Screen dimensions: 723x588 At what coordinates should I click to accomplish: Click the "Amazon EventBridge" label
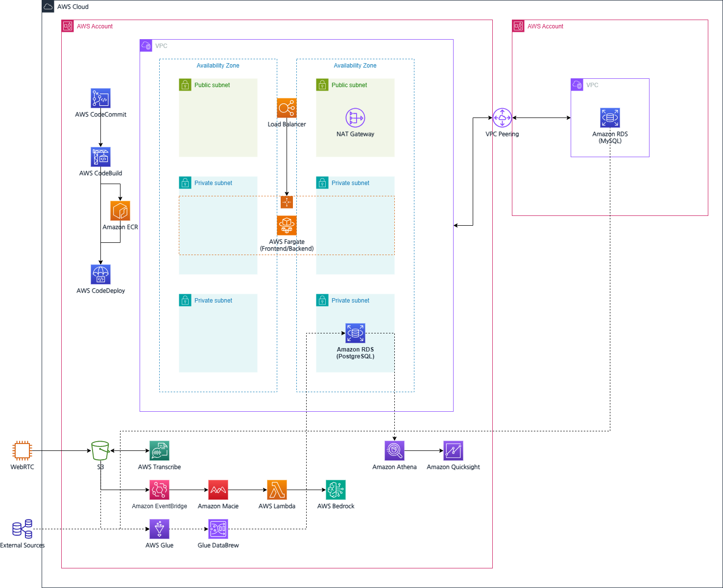click(159, 506)
